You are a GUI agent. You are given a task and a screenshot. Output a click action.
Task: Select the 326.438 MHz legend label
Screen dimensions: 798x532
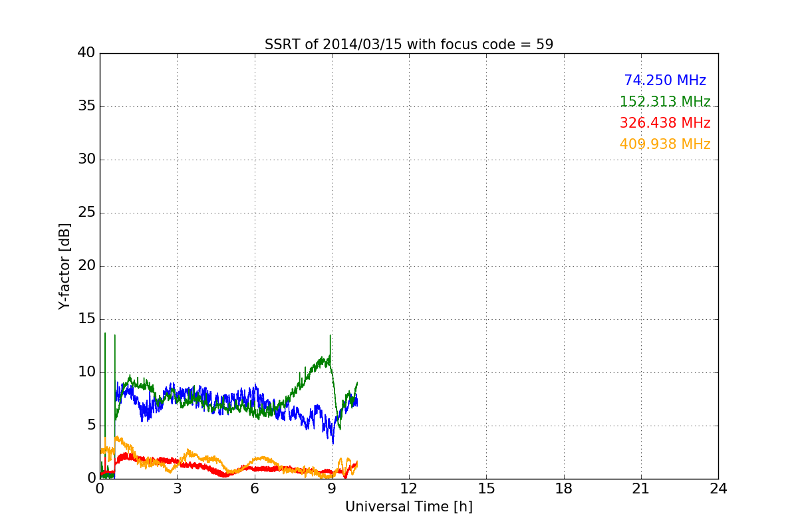tap(665, 123)
